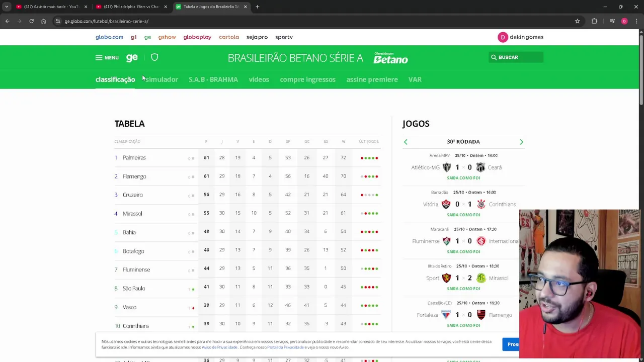
Task: Open Portal da Privacidade link in cookie banner
Action: click(285, 347)
